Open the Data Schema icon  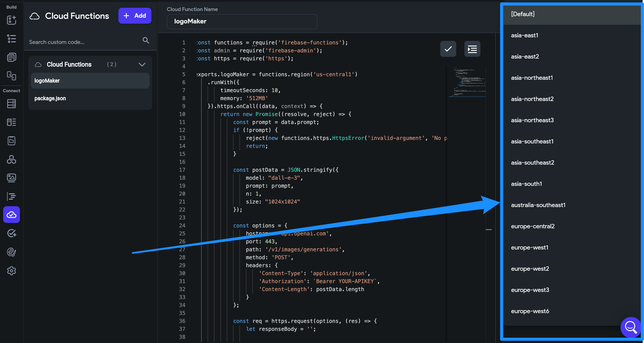pos(12,122)
